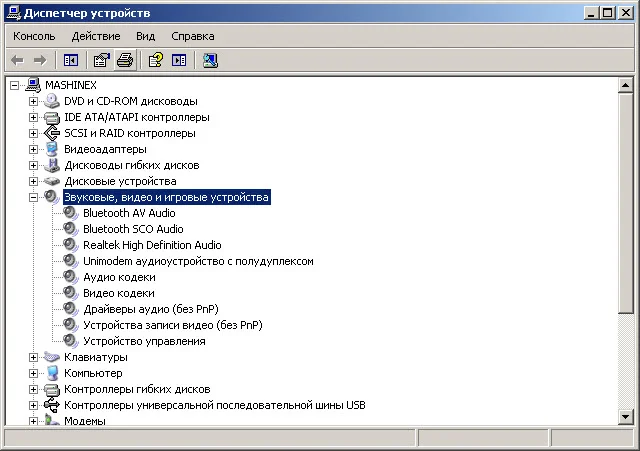Select the Модемы category label
The height and width of the screenshot is (451, 640).
pyautogui.click(x=85, y=420)
